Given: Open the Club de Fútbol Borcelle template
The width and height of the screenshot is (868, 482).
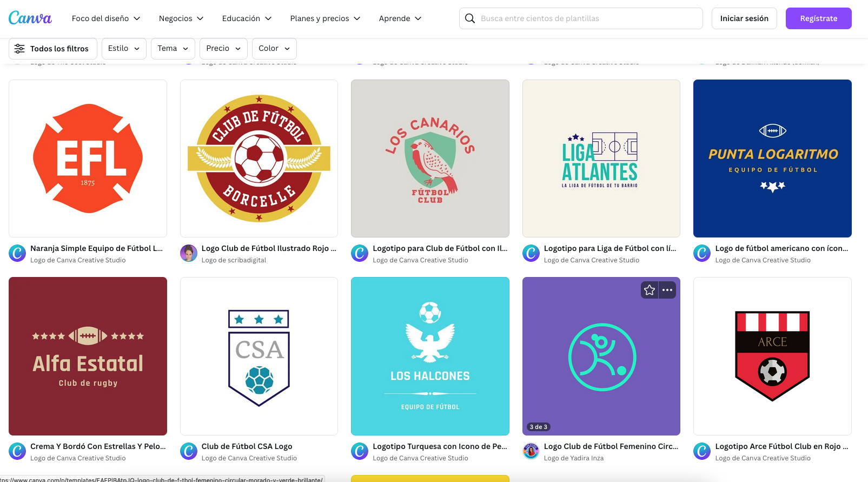Looking at the screenshot, I should (259, 159).
